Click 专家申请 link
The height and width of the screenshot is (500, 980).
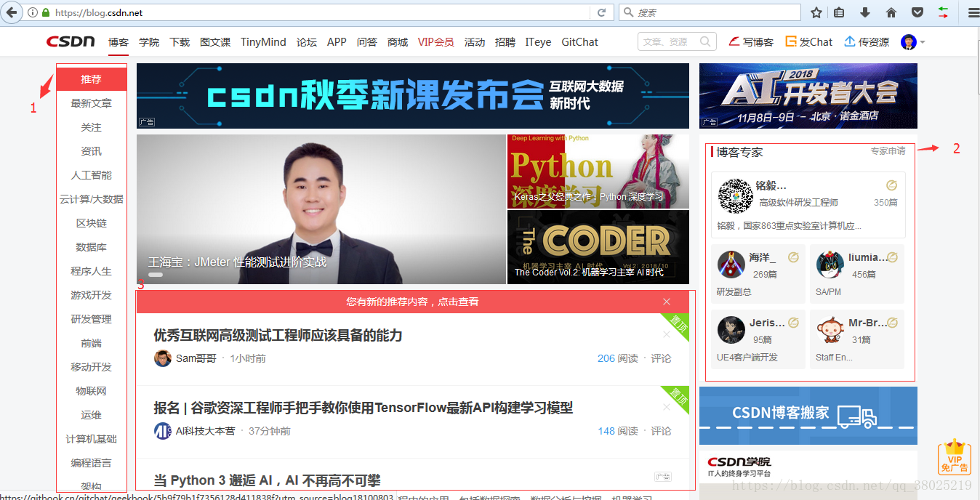tap(888, 151)
